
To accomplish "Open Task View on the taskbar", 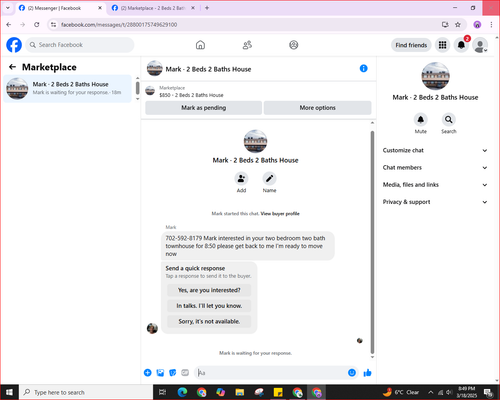I will (163, 392).
